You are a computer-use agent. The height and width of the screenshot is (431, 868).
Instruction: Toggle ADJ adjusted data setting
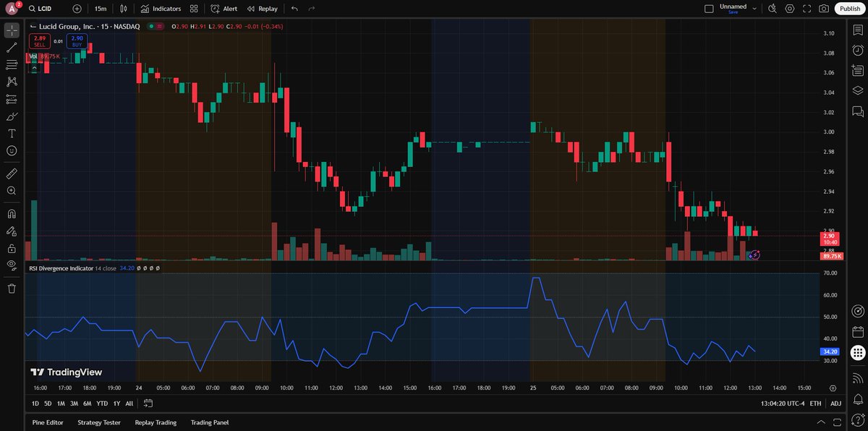[836, 404]
